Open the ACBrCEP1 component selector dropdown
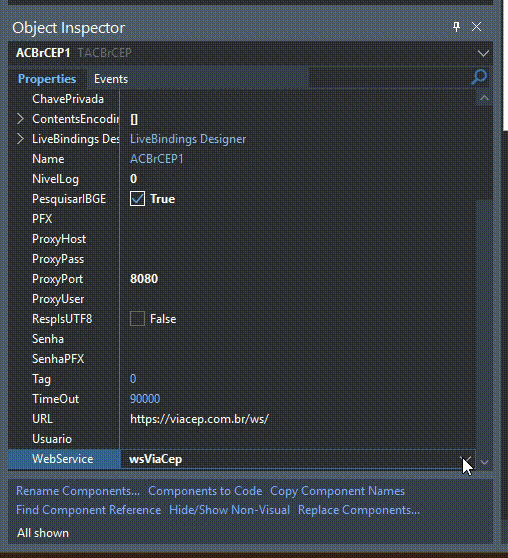This screenshot has height=558, width=508. pos(483,53)
